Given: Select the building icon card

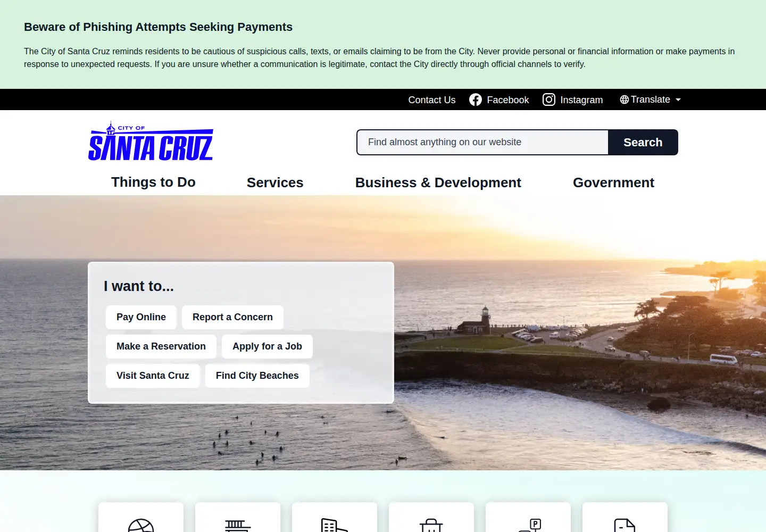Looking at the screenshot, I should (x=335, y=517).
